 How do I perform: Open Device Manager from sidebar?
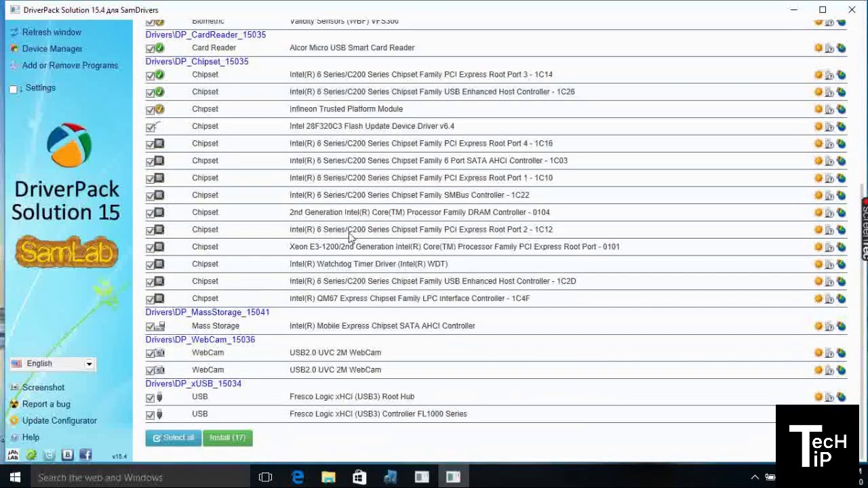52,49
